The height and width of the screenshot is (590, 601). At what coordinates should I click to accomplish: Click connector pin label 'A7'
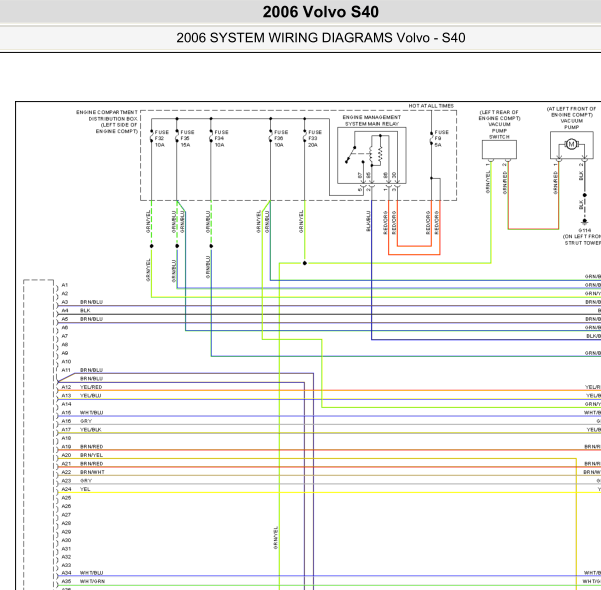(64, 336)
